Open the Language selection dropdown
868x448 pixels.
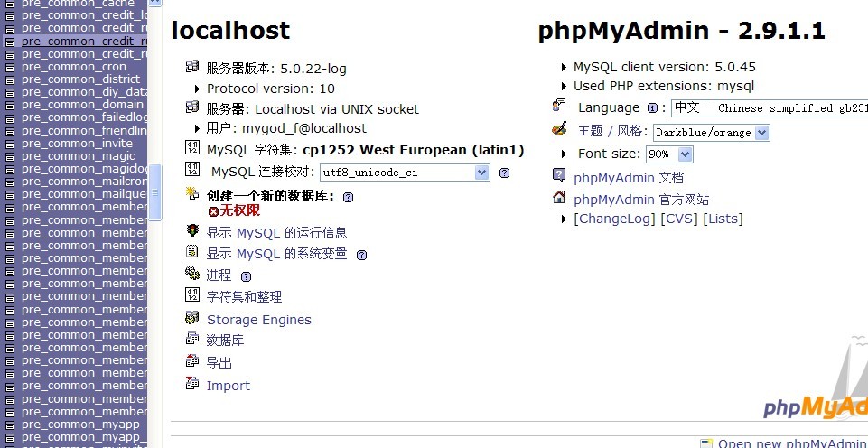click(x=770, y=108)
